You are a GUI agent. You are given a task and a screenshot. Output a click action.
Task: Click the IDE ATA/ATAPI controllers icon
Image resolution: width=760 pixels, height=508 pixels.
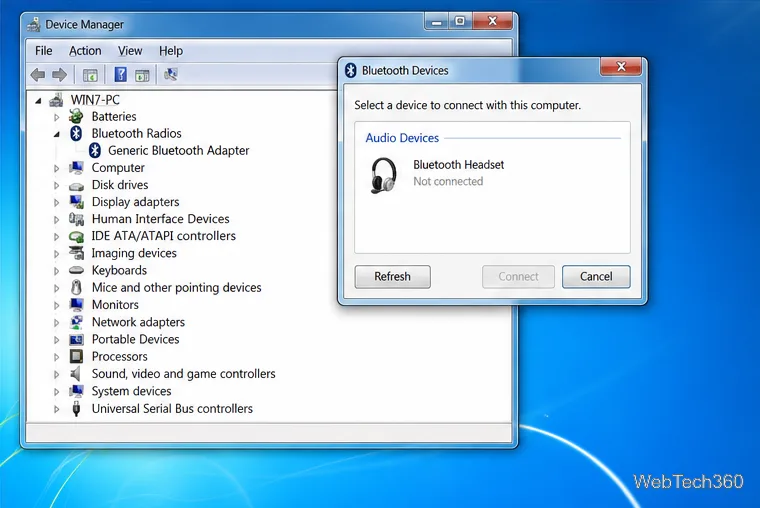[x=76, y=237]
